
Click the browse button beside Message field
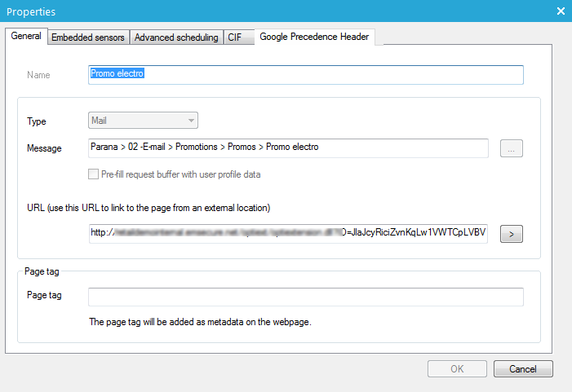510,148
